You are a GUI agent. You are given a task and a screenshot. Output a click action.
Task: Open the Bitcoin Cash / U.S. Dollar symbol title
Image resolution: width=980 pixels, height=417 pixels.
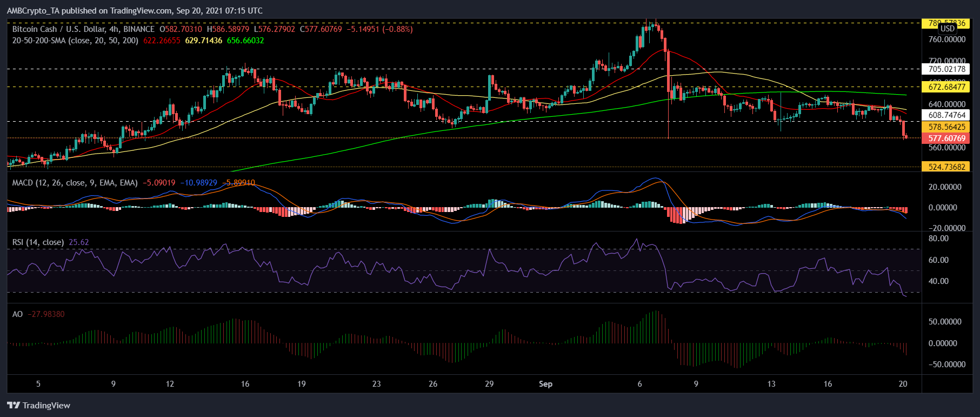pyautogui.click(x=83, y=29)
